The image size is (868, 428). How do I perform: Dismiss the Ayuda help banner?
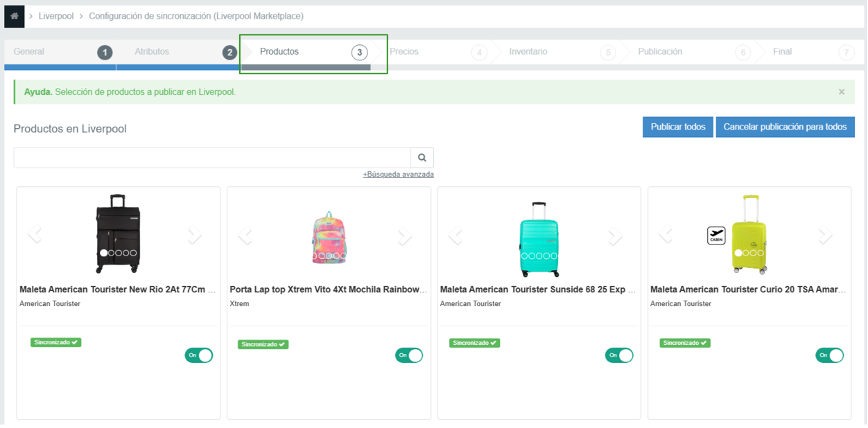pyautogui.click(x=842, y=91)
